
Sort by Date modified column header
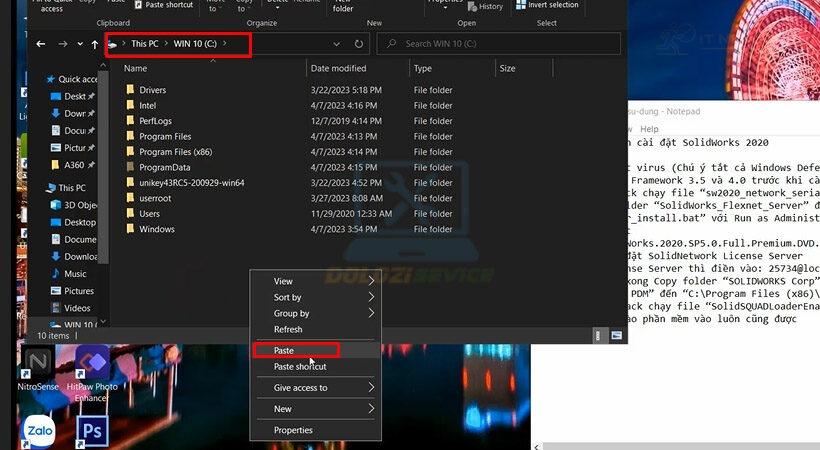[x=338, y=68]
